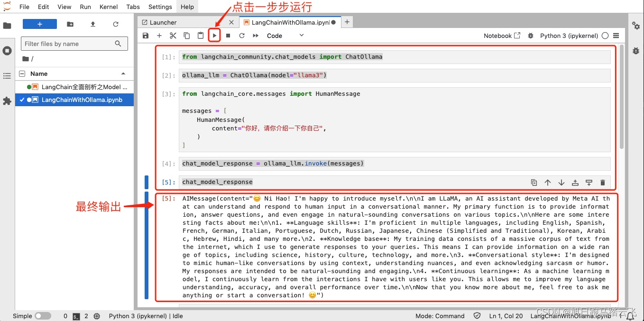Tick the select-all checkbox beside Name header
Screen dimensions: 644x321
click(22, 74)
